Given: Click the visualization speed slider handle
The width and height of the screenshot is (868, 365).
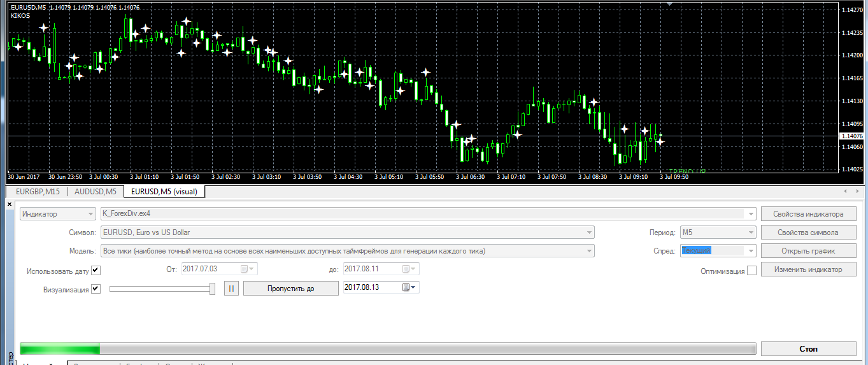Looking at the screenshot, I should pyautogui.click(x=213, y=289).
